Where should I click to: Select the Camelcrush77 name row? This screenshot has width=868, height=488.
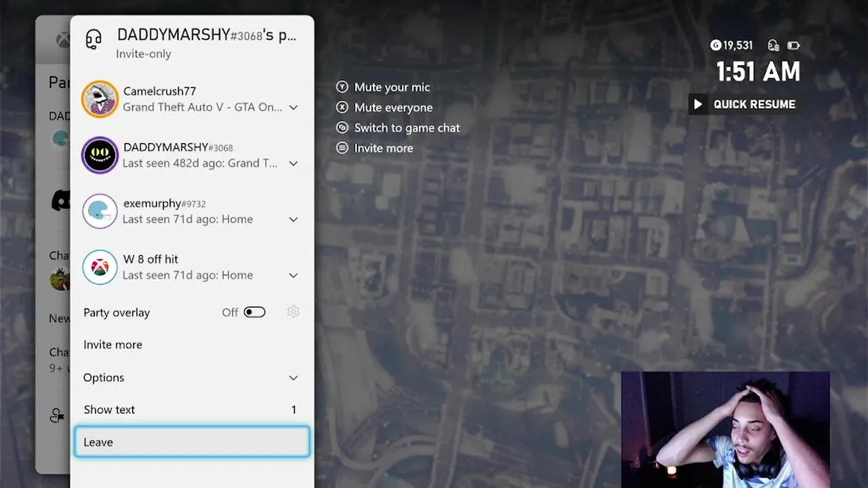click(x=159, y=91)
